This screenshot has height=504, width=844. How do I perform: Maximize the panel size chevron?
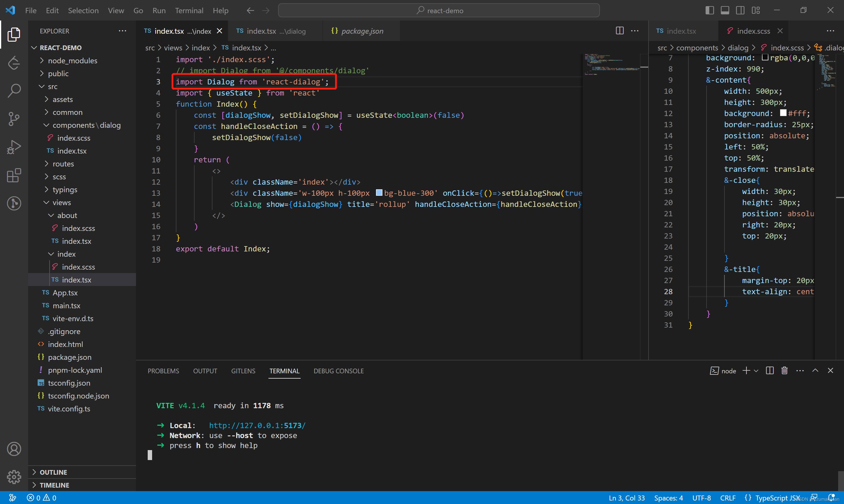pos(815,371)
